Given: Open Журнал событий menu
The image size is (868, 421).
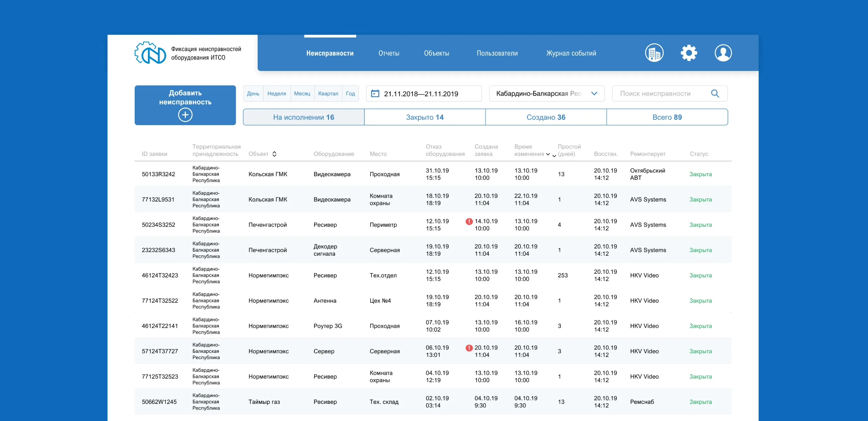Looking at the screenshot, I should 571,53.
